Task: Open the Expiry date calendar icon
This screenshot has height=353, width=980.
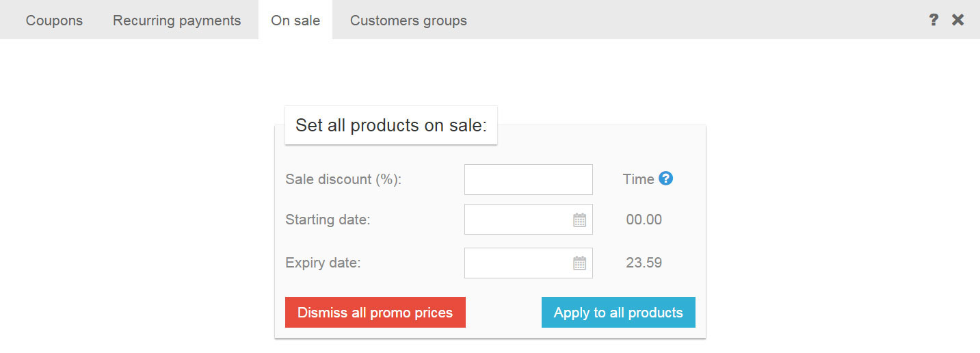Action: pyautogui.click(x=580, y=263)
